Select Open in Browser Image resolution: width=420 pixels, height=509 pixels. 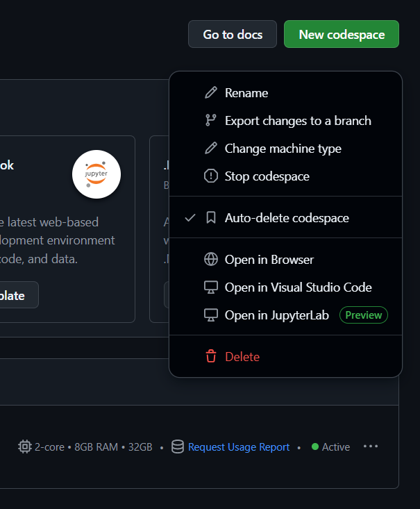click(285, 260)
